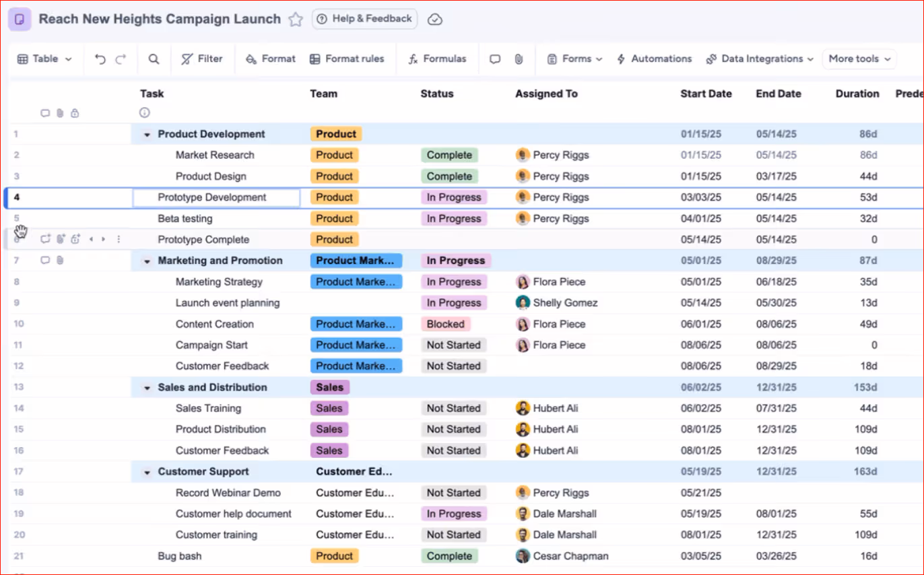Click the cloud saved status icon
The image size is (924, 575).
(x=435, y=20)
